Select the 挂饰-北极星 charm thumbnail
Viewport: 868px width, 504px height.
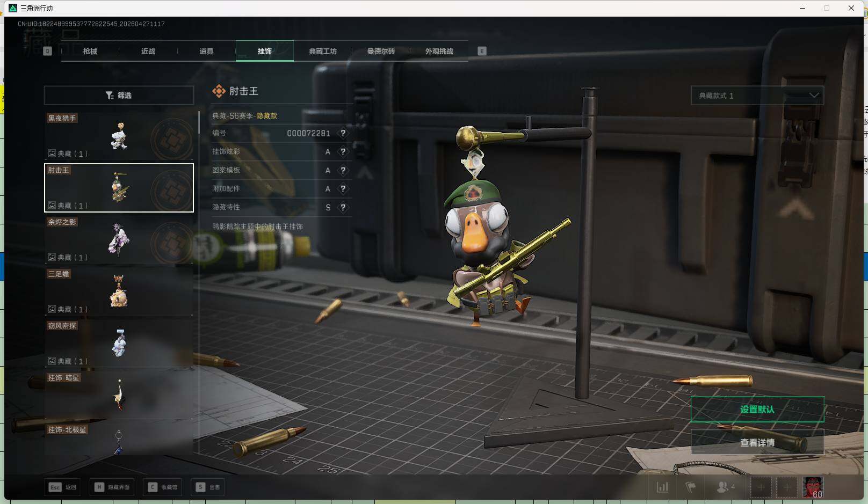click(x=119, y=440)
